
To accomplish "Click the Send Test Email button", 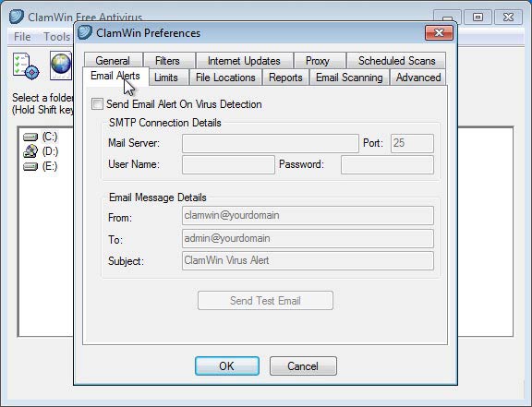I will pos(265,301).
